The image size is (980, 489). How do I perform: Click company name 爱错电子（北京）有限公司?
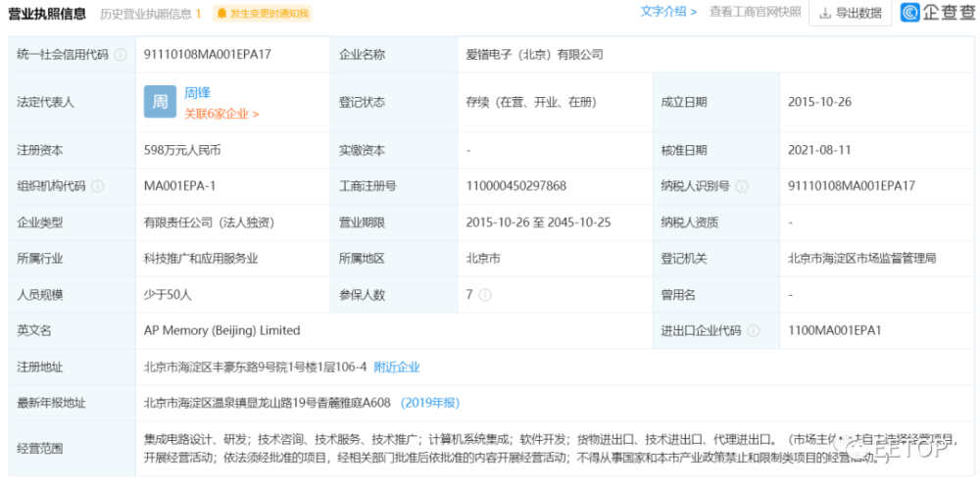(x=535, y=55)
